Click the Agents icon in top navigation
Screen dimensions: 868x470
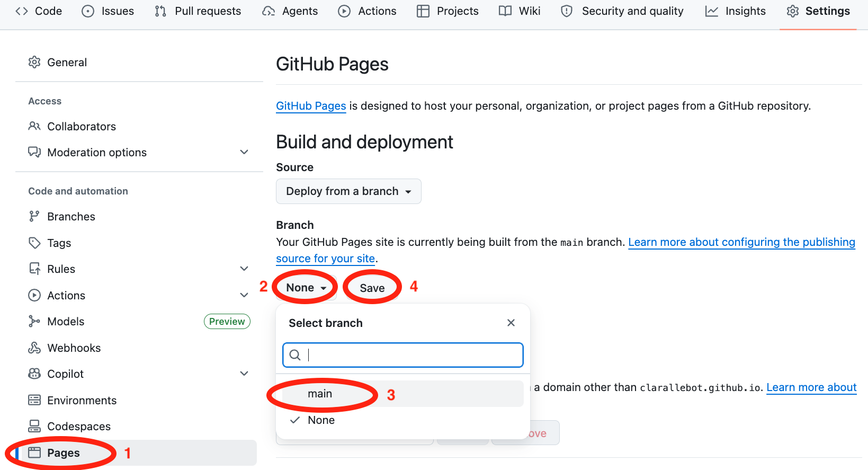pyautogui.click(x=269, y=11)
